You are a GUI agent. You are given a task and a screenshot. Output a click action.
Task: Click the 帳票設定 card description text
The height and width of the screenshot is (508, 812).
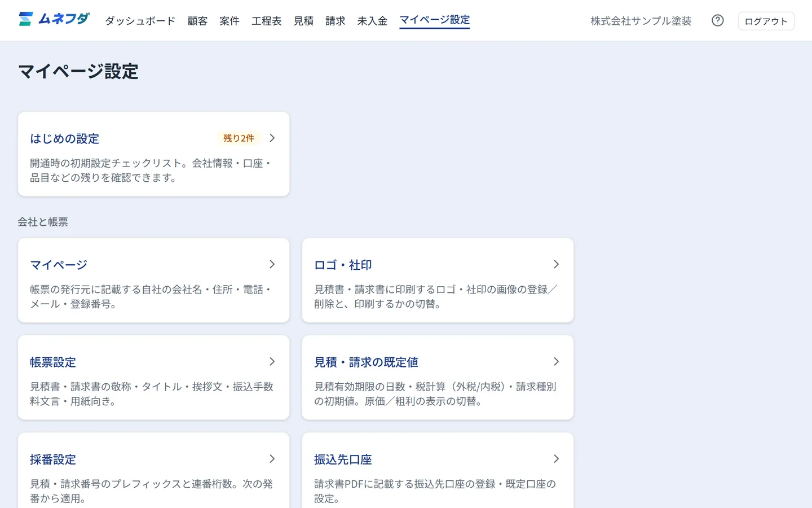point(152,394)
